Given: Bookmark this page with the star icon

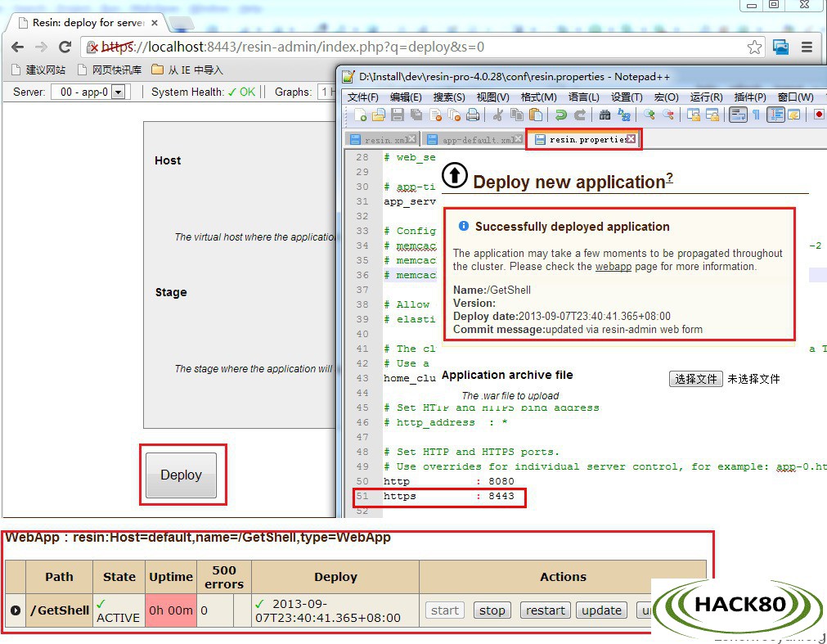Looking at the screenshot, I should pyautogui.click(x=755, y=47).
